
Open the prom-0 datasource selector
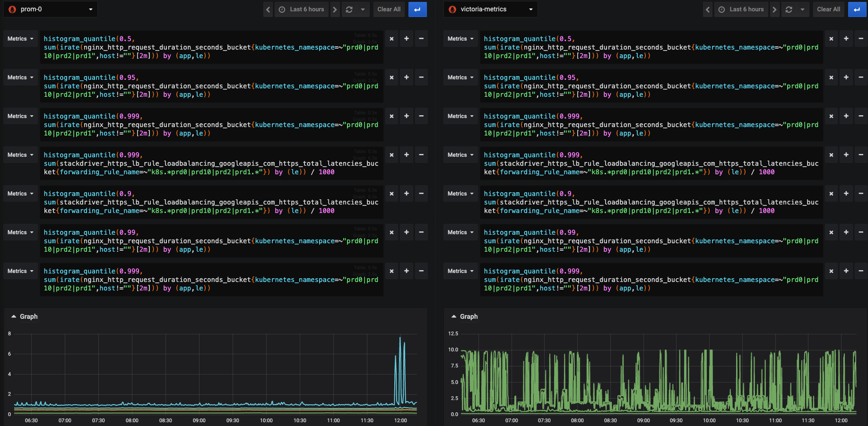pos(50,9)
